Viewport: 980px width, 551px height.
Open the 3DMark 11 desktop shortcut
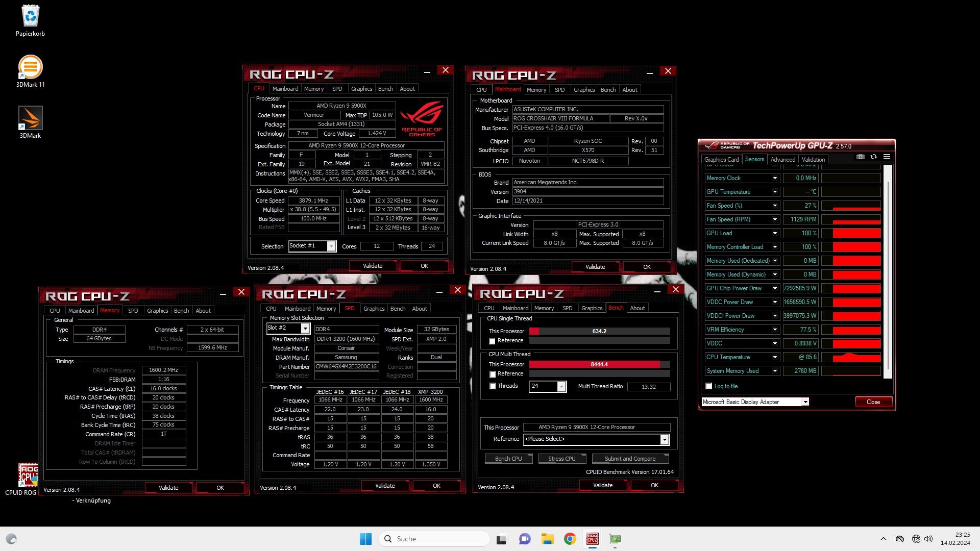click(30, 67)
